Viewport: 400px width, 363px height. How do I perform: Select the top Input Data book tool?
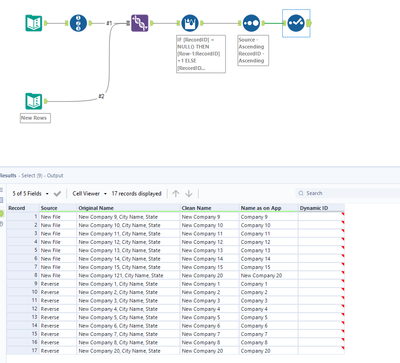click(x=34, y=23)
